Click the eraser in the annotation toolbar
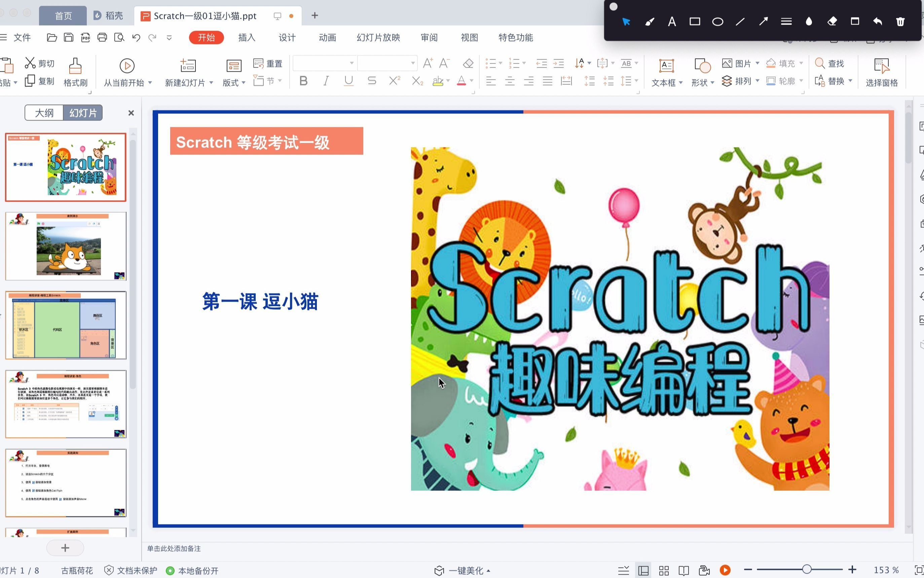 pos(831,22)
